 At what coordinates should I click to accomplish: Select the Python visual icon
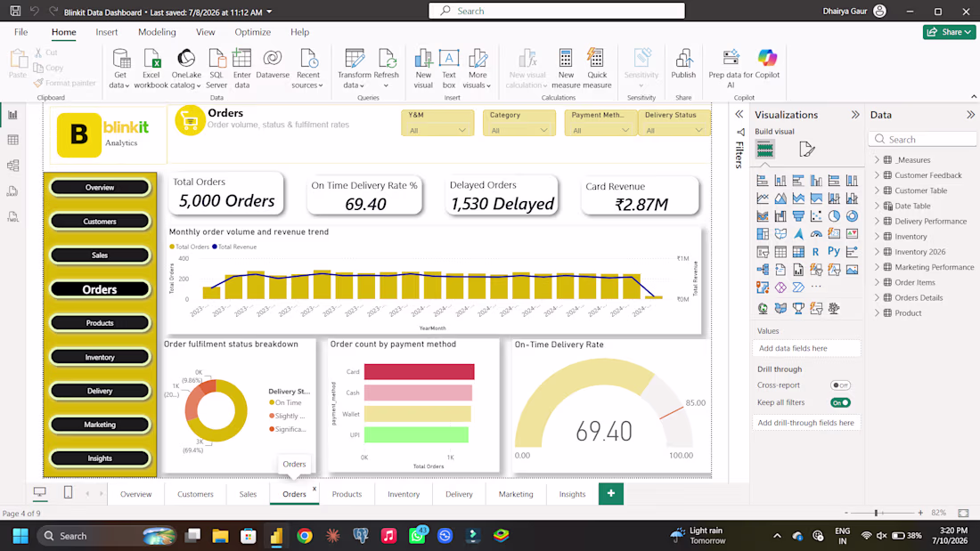pos(834,251)
